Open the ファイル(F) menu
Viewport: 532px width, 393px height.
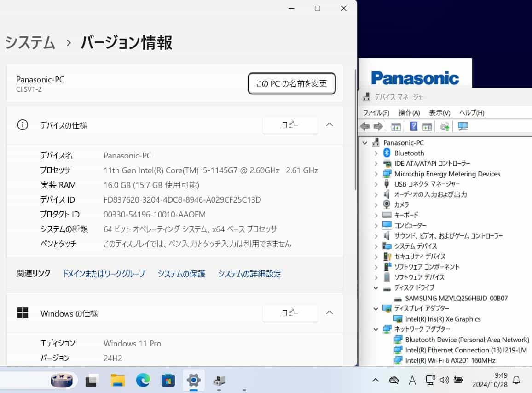(376, 113)
